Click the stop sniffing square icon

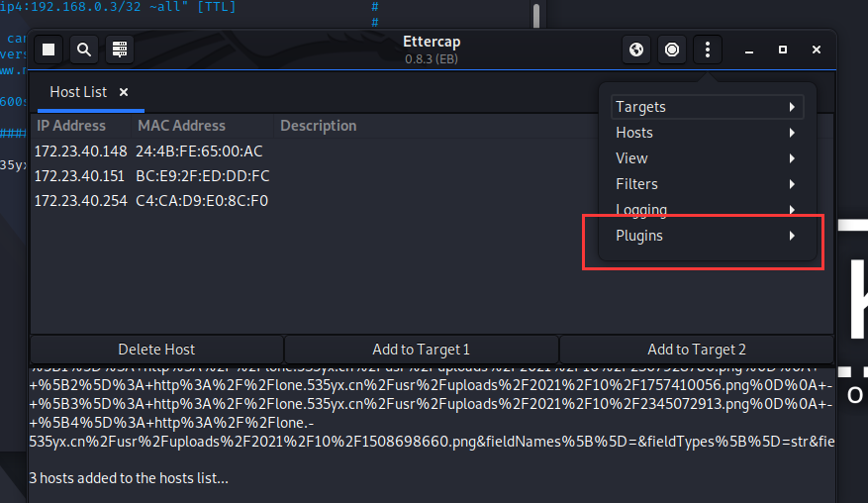(48, 50)
